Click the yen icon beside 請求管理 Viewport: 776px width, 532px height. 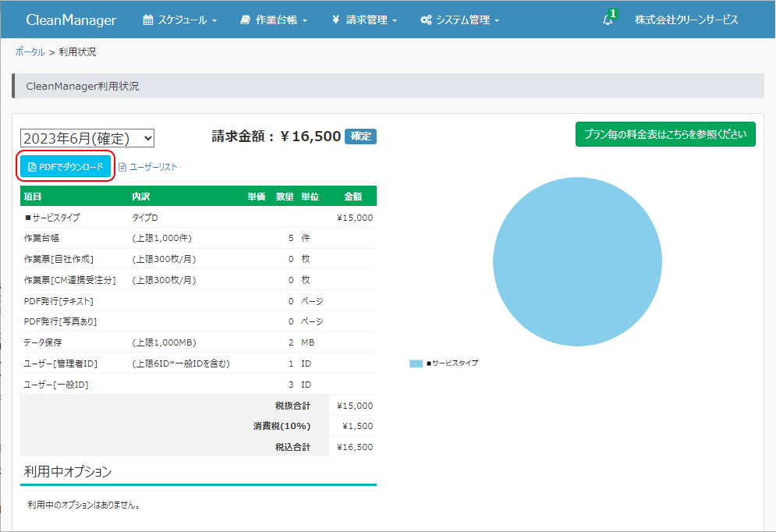335,20
